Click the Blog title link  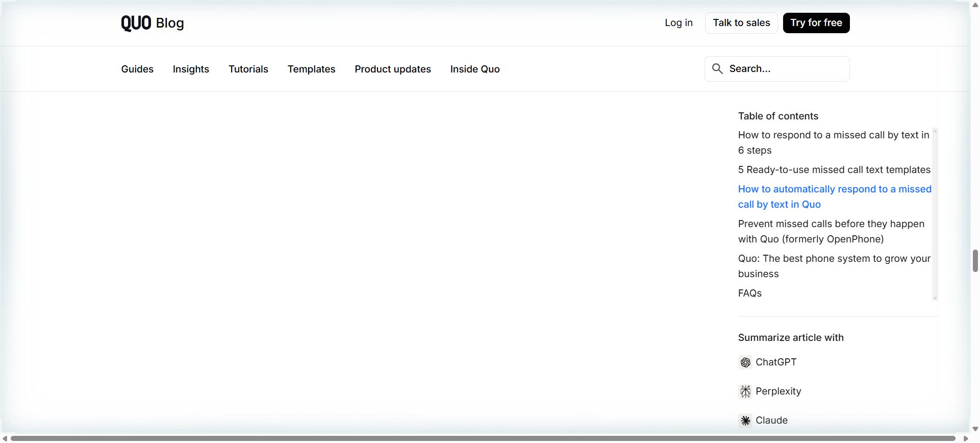click(x=170, y=23)
